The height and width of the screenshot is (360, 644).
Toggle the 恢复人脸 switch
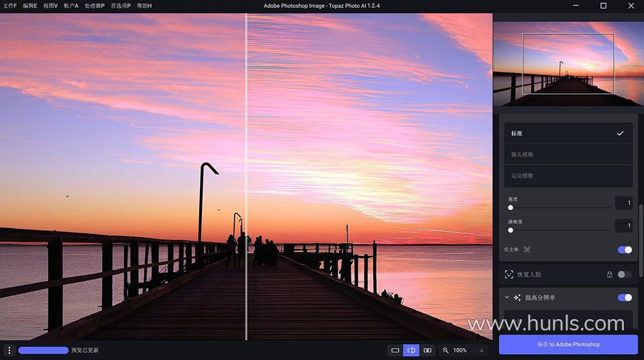pos(625,274)
